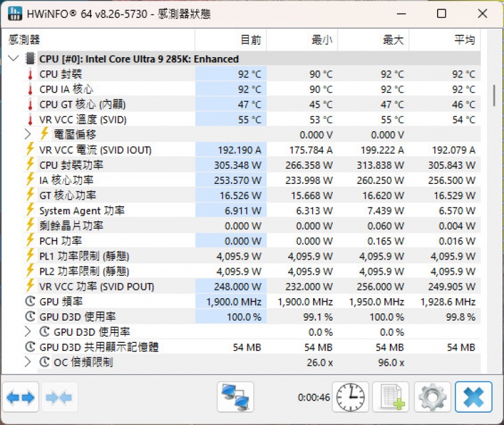The width and height of the screenshot is (504, 425).
Task: Select the VR VCC 溫度 (SVID) row label
Action: pos(83,120)
